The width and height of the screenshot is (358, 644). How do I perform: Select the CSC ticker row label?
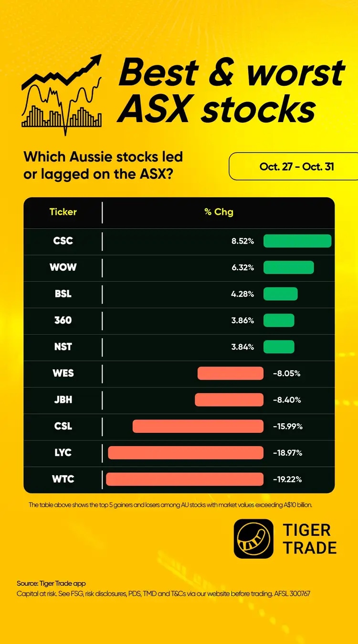tap(63, 241)
